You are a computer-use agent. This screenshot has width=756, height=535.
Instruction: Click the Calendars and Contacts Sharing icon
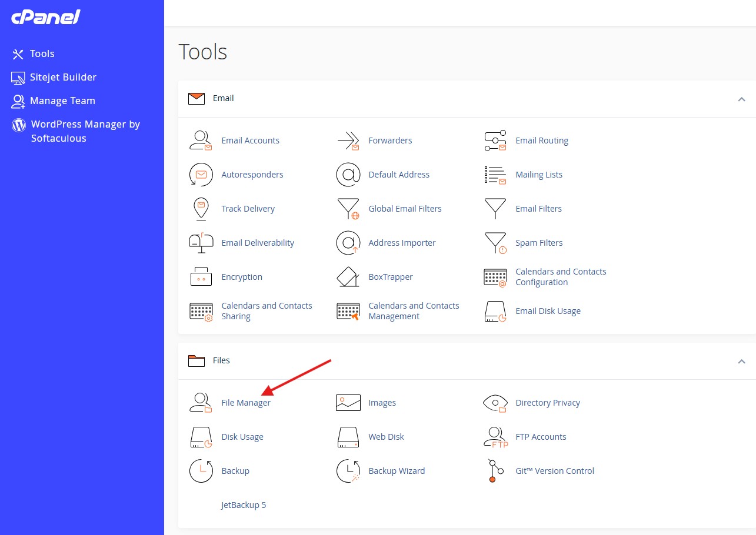click(201, 311)
